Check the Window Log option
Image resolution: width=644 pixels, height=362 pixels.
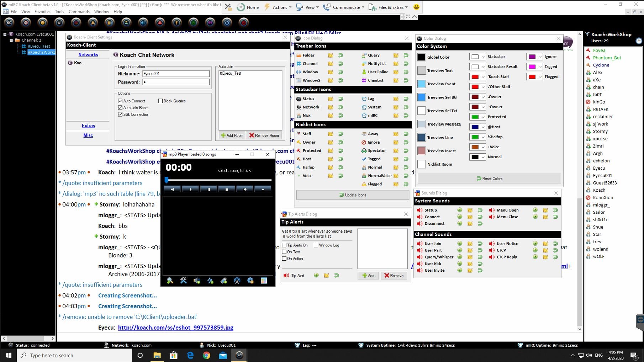pyautogui.click(x=316, y=245)
